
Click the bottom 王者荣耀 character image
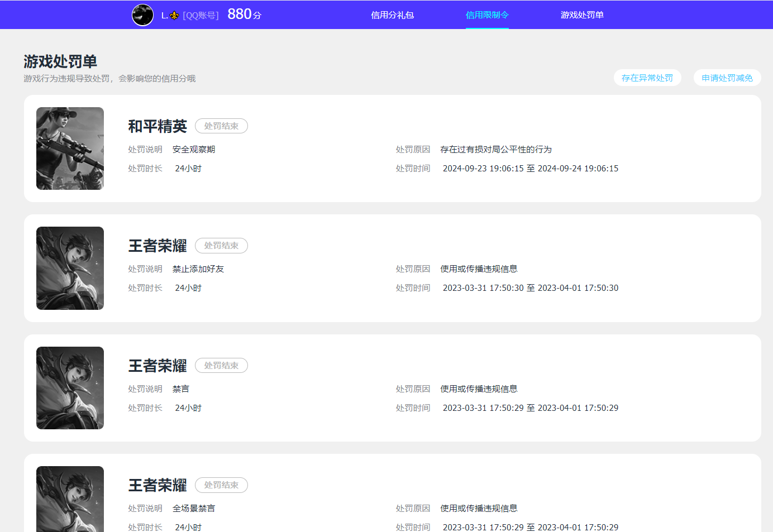(70, 499)
